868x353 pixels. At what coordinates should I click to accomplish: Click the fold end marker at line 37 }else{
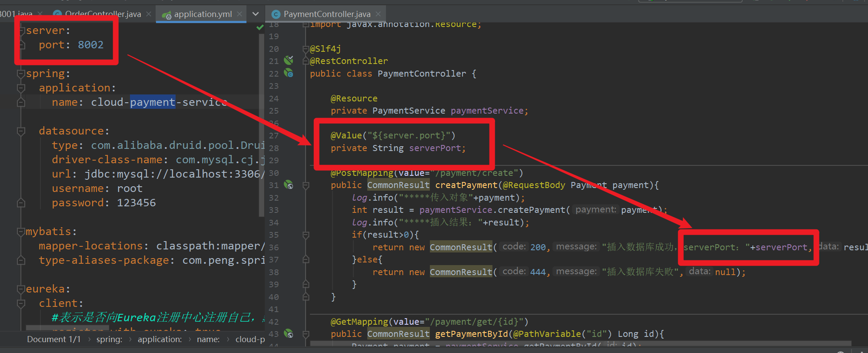coord(306,260)
